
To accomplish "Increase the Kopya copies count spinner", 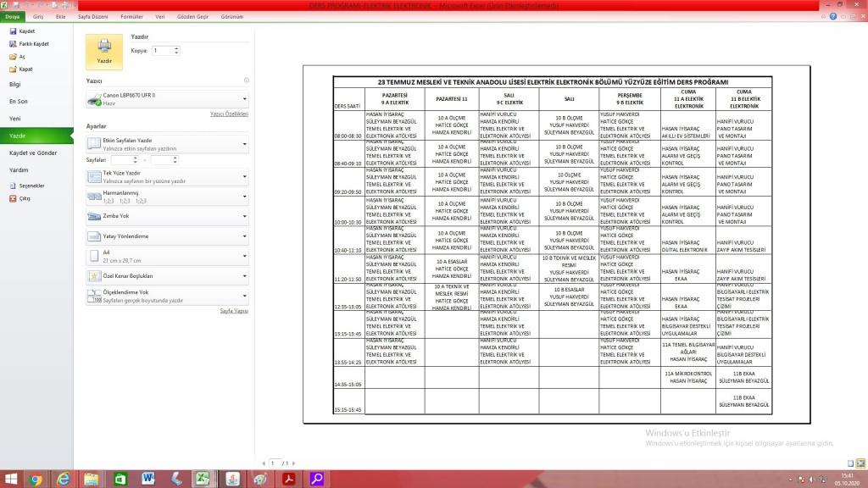I will pyautogui.click(x=176, y=48).
